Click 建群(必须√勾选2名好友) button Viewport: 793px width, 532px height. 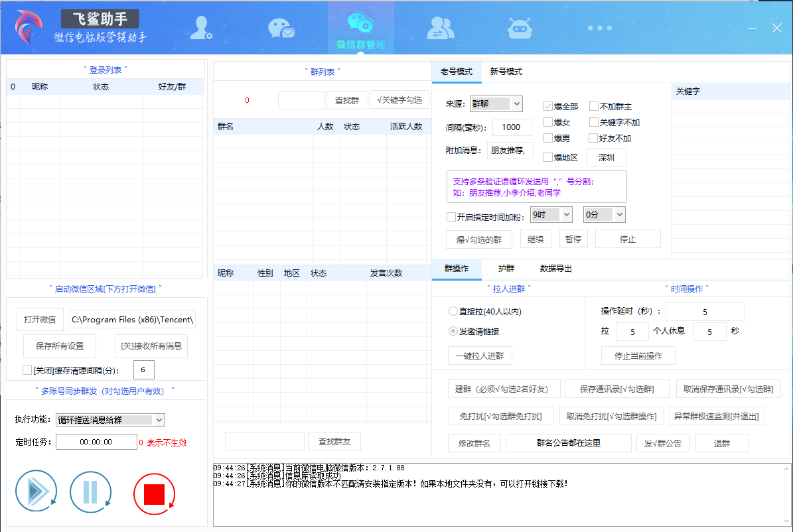coord(504,389)
